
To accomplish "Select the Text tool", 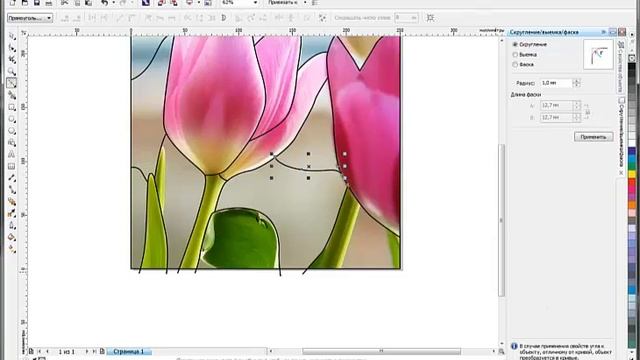I will click(12, 154).
